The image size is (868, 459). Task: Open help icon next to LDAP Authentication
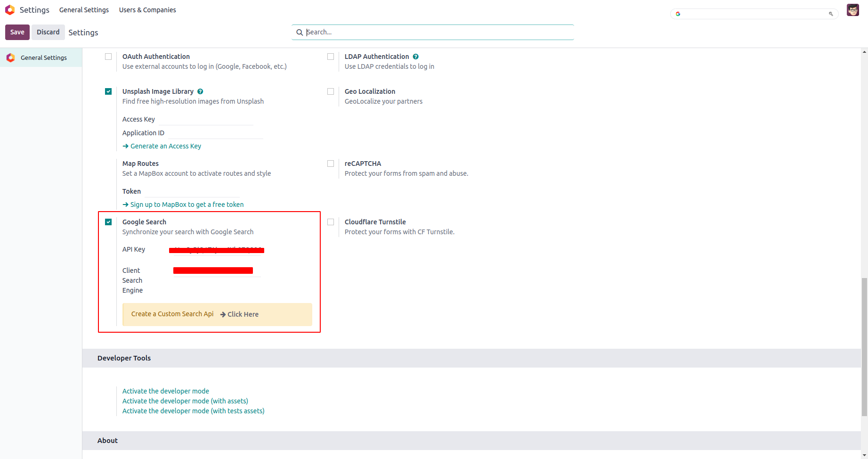(x=415, y=57)
